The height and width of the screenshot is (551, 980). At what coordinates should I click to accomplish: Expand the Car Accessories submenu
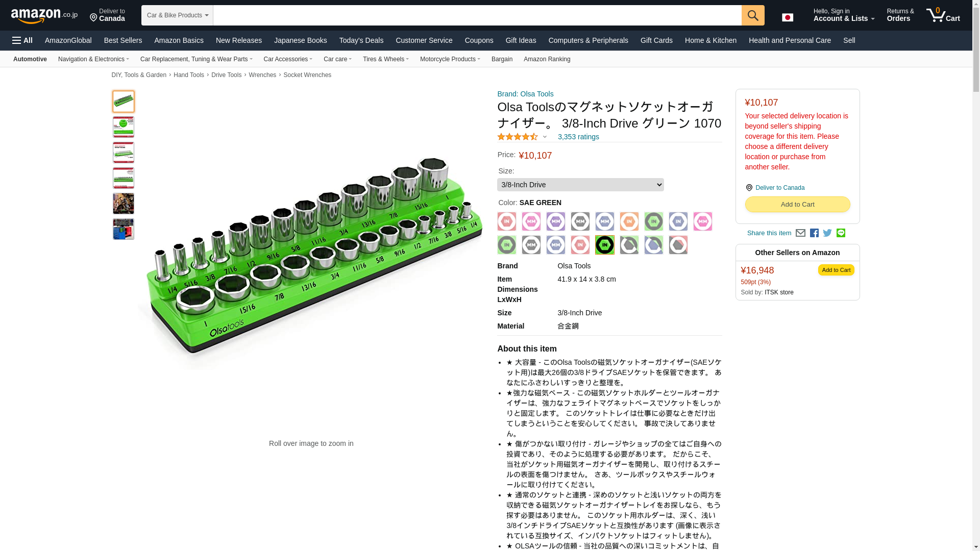click(288, 59)
